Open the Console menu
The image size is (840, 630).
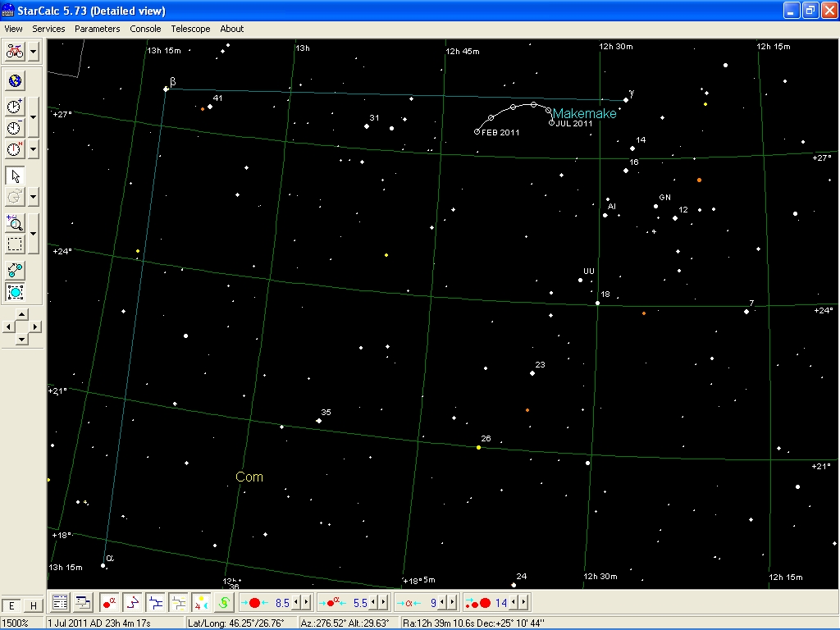point(145,29)
